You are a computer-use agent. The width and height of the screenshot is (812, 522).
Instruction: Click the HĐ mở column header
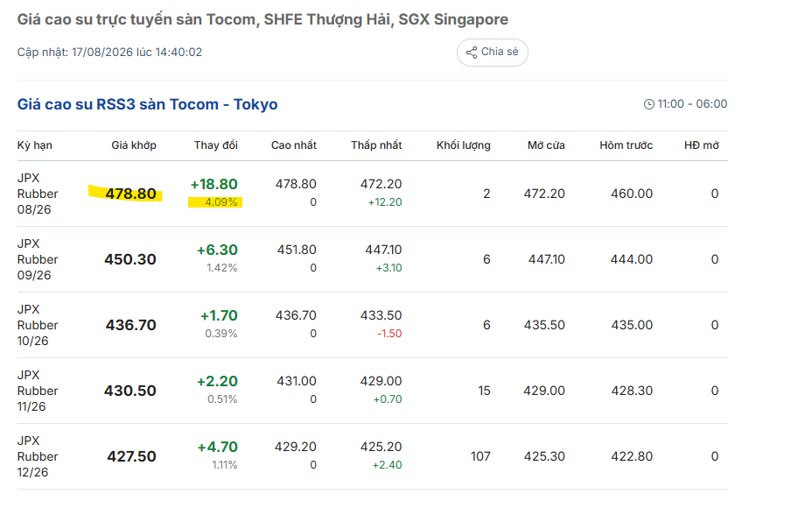click(702, 145)
